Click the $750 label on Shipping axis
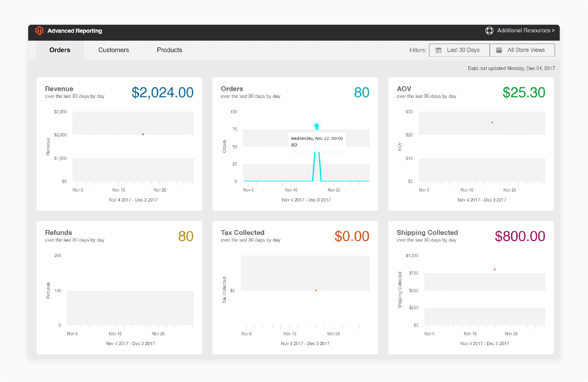The height and width of the screenshot is (382, 588). 414,273
